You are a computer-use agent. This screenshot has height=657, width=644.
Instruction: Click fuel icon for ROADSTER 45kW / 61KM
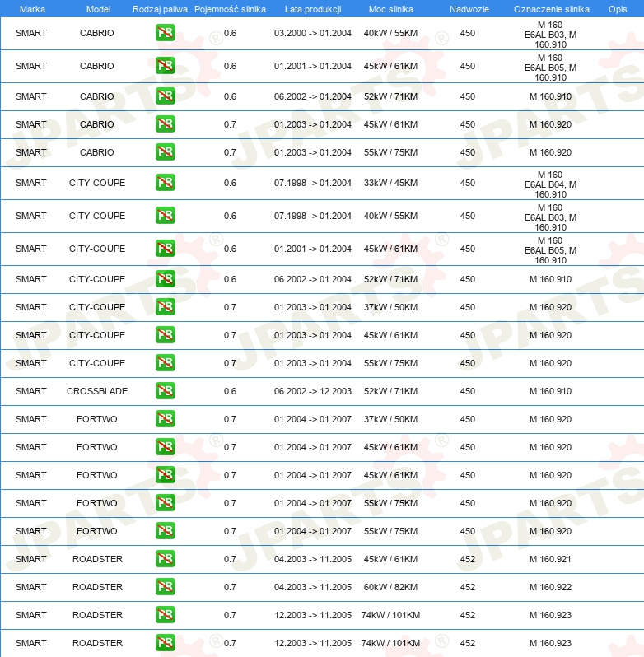(x=165, y=559)
